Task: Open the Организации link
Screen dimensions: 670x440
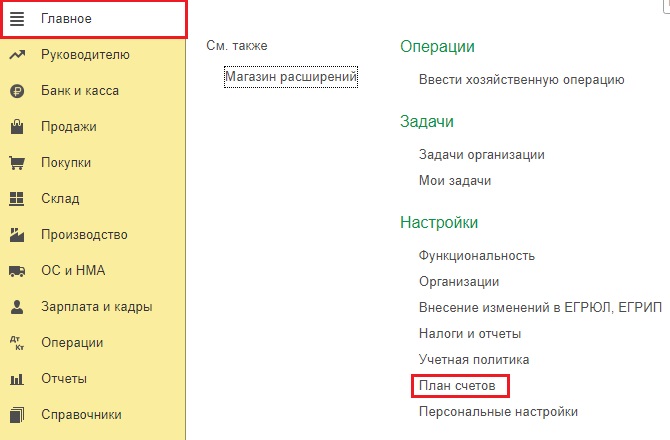Action: [x=459, y=282]
